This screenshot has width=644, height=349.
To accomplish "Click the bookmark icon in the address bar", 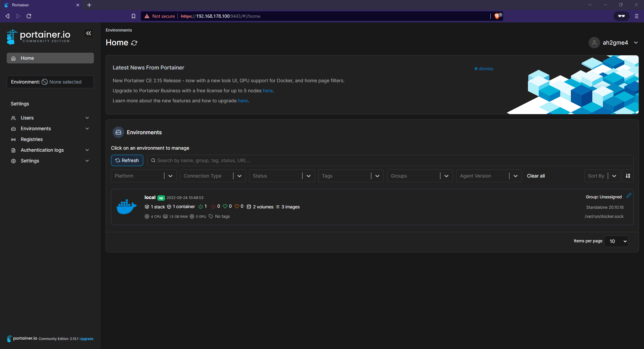I will (x=133, y=16).
